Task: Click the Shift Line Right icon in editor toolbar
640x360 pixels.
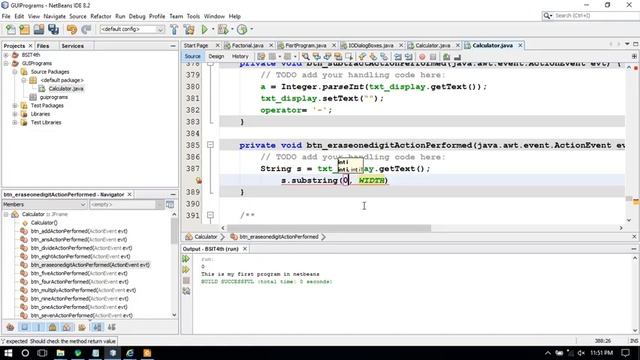Action: click(408, 56)
